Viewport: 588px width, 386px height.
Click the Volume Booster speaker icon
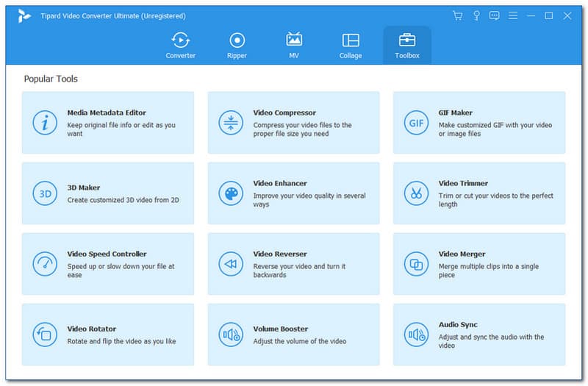coord(231,335)
